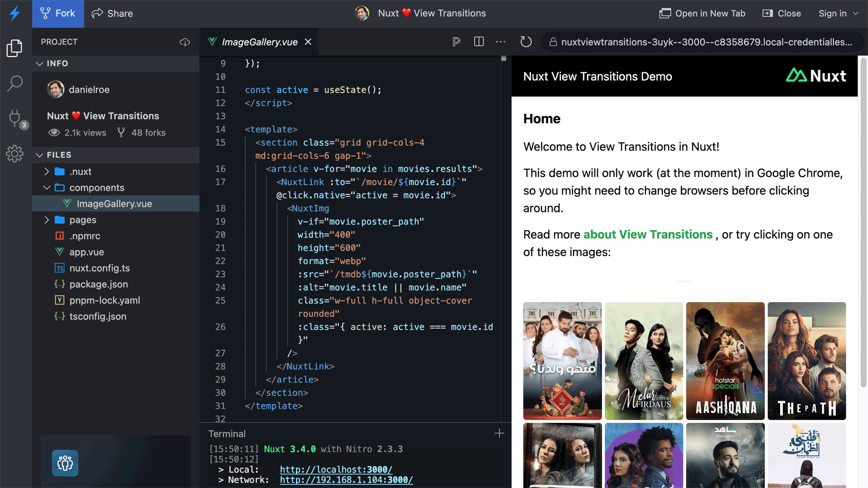Click the AASHIQANA movie poster
Viewport: 868px width, 488px height.
725,361
